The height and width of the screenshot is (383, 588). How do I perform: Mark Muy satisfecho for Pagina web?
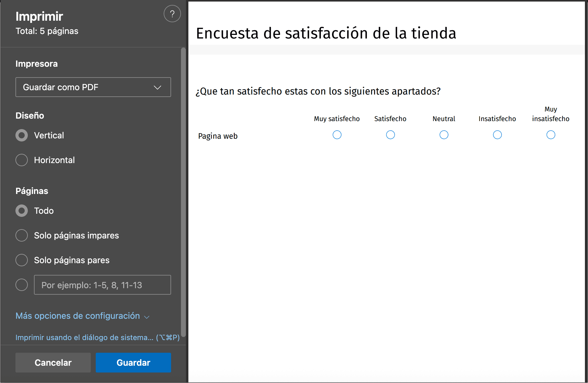pos(337,135)
